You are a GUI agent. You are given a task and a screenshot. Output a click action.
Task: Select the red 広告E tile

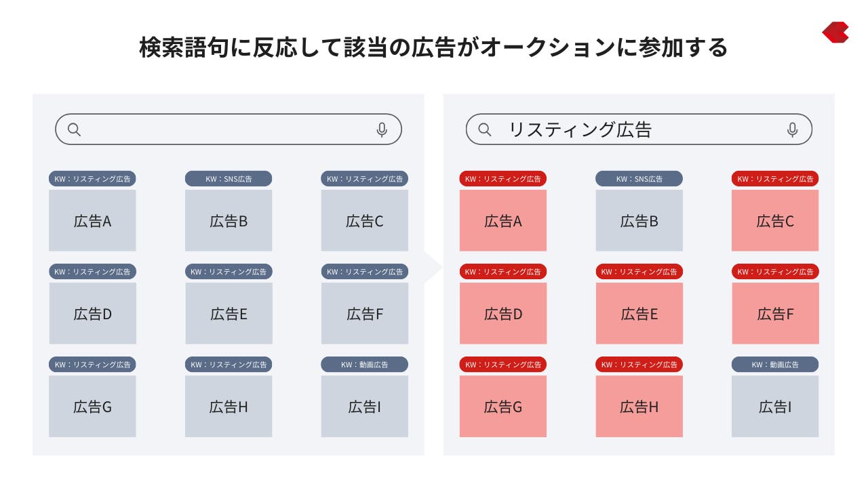[639, 313]
